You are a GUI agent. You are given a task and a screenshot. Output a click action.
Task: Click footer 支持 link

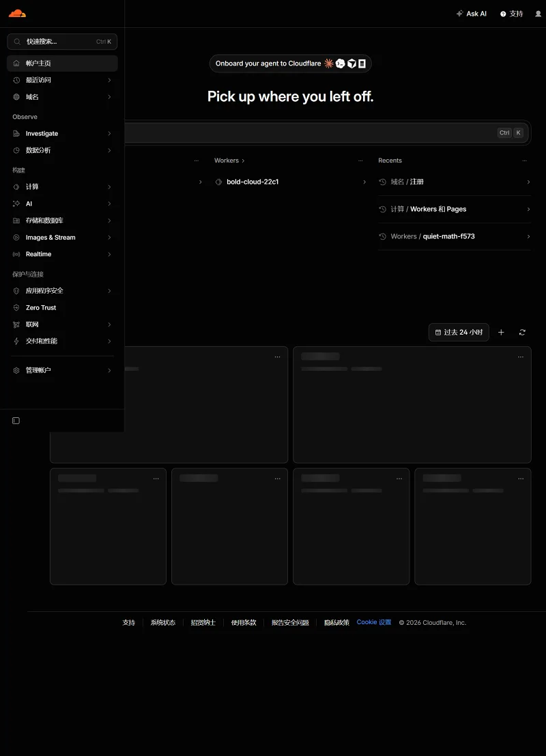129,622
